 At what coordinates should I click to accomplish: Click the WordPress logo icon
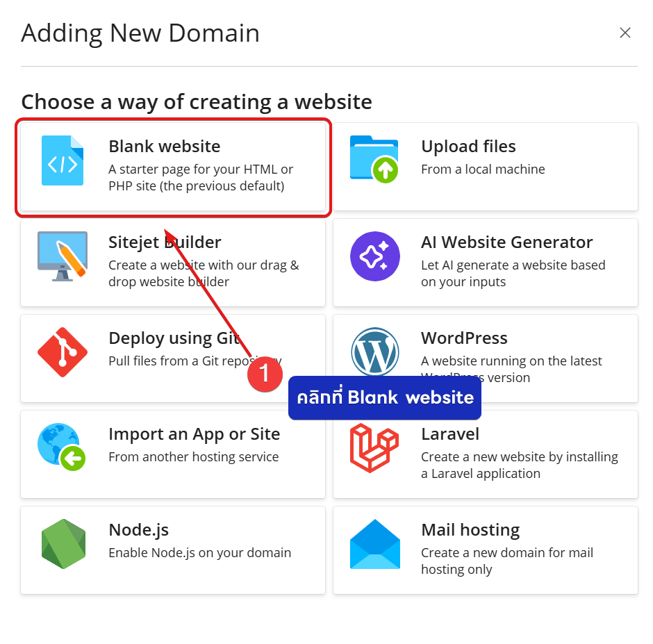374,352
